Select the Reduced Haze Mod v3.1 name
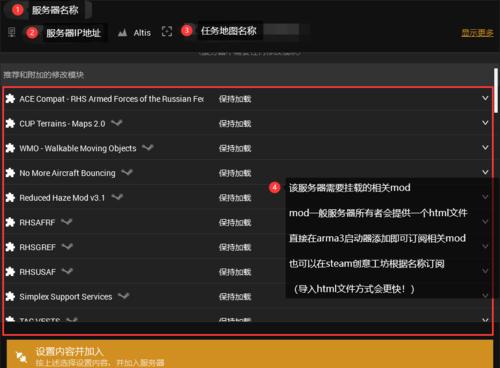 62,198
